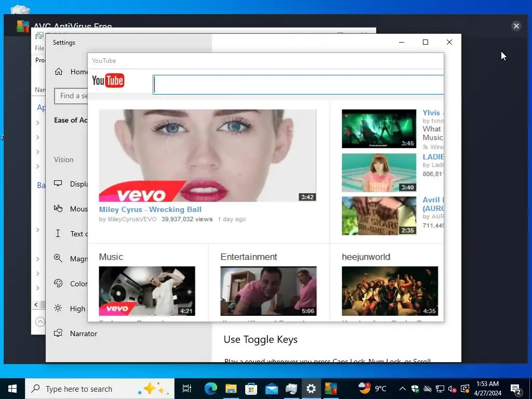Show hidden system tray icons
The image size is (532, 399).
click(403, 389)
